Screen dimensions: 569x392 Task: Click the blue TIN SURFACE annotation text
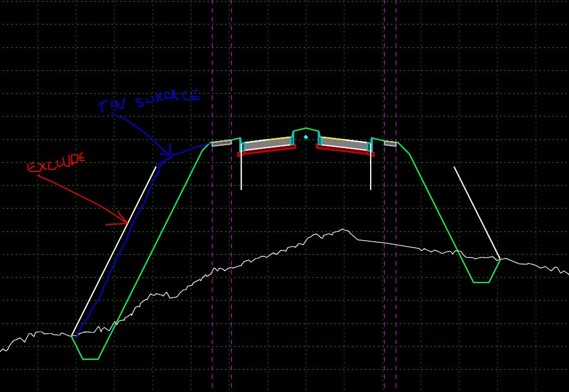pyautogui.click(x=149, y=101)
